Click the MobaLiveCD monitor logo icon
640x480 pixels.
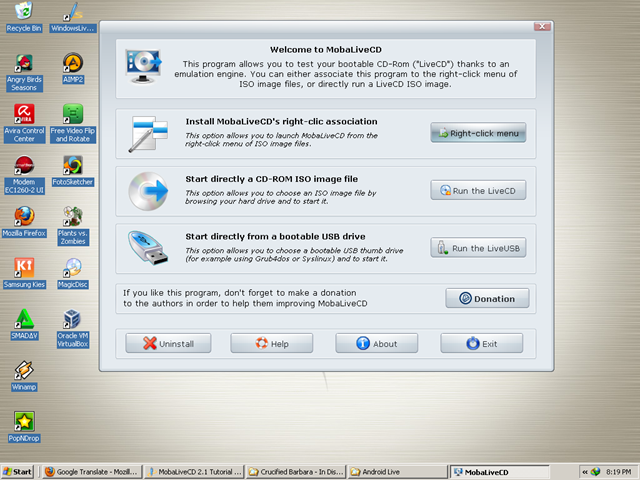[x=143, y=67]
